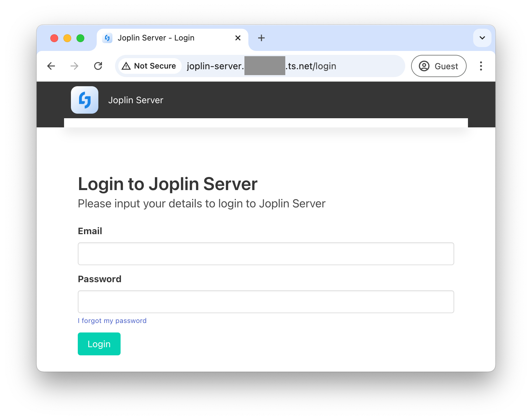Click the Joplin favicon on the browser tab

tap(107, 38)
